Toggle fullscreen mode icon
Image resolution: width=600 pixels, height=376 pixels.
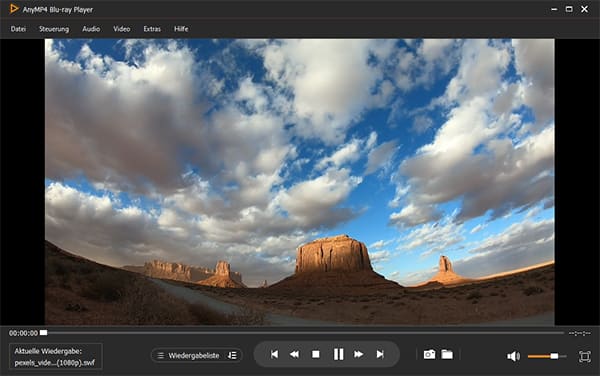click(x=585, y=356)
